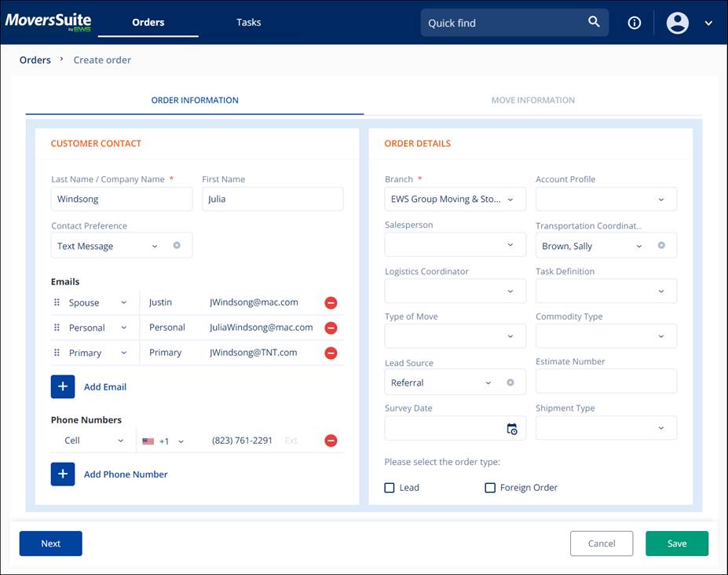
Task: Delete the Cell phone number entry
Action: tap(331, 441)
